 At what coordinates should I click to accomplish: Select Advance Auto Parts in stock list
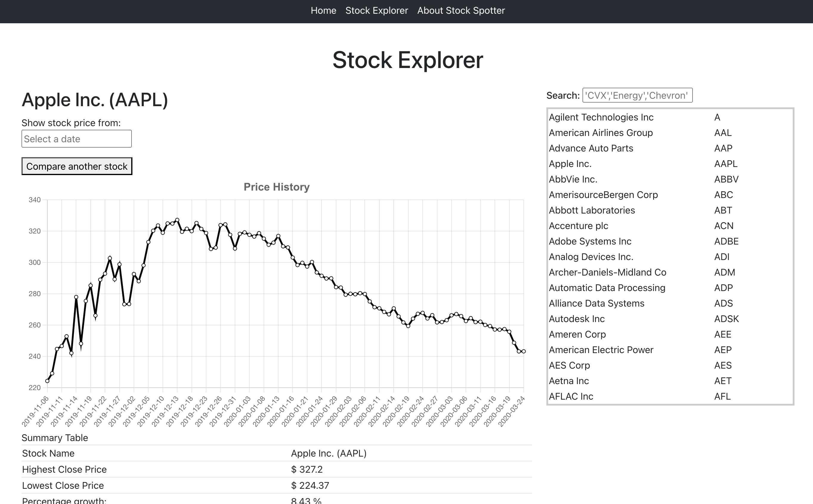(x=591, y=148)
